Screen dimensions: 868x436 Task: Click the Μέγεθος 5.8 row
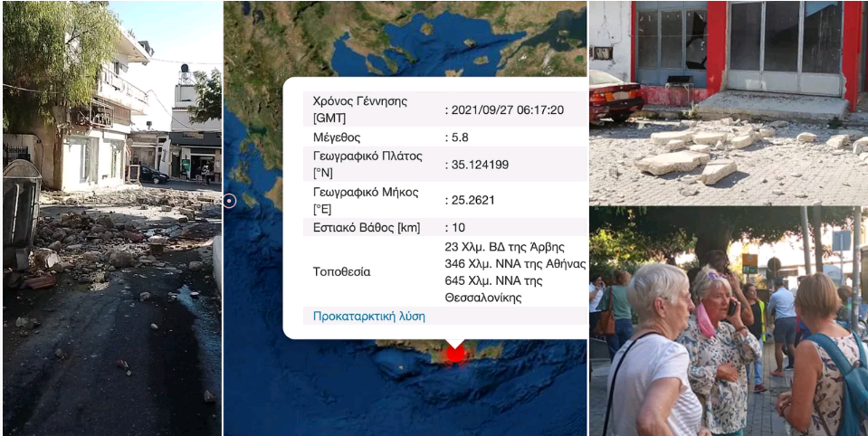(445, 137)
